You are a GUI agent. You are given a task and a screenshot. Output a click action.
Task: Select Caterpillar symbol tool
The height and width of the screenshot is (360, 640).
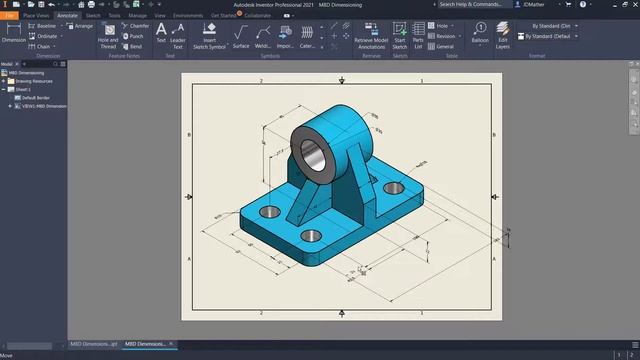(307, 36)
